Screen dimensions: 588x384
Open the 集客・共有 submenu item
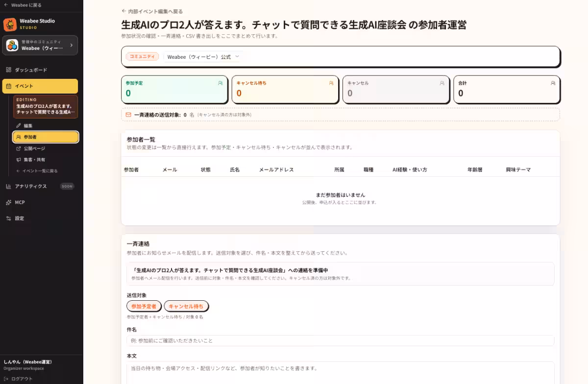[x=46, y=160]
